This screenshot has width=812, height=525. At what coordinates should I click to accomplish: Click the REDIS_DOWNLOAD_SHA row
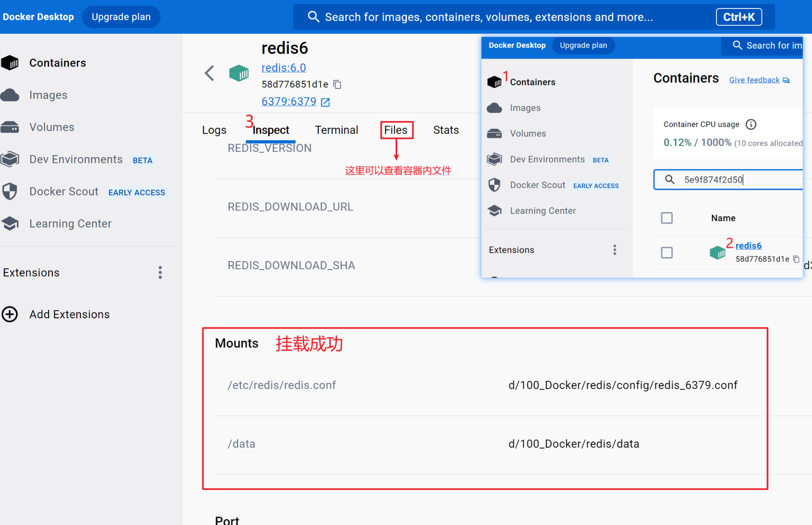pyautogui.click(x=291, y=266)
